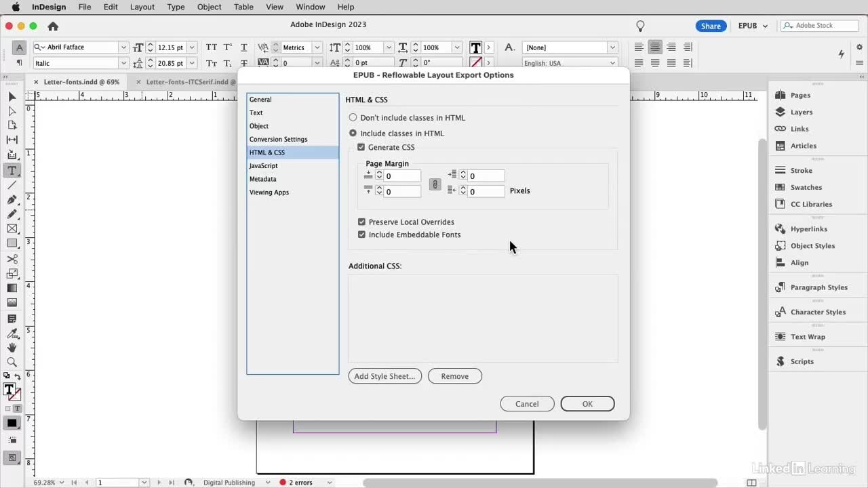Expand the 20.85 pt leading dropdown
The height and width of the screenshot is (488, 868).
click(x=193, y=63)
